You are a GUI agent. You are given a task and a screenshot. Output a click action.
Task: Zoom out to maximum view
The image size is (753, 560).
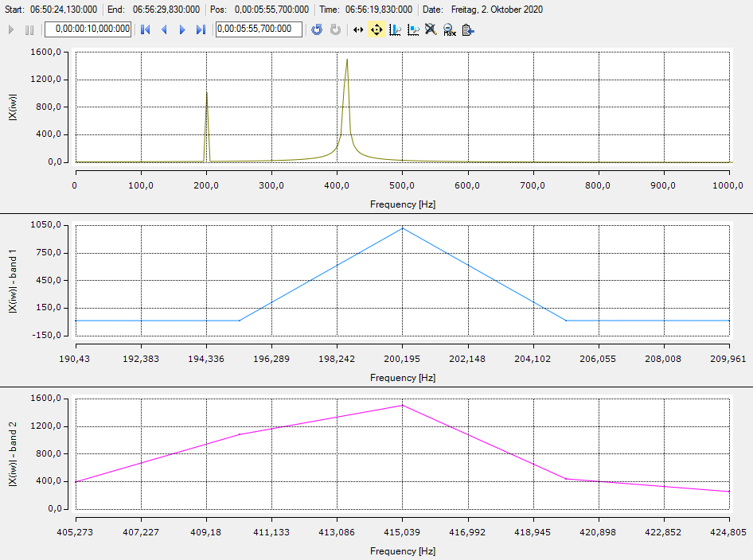(450, 29)
